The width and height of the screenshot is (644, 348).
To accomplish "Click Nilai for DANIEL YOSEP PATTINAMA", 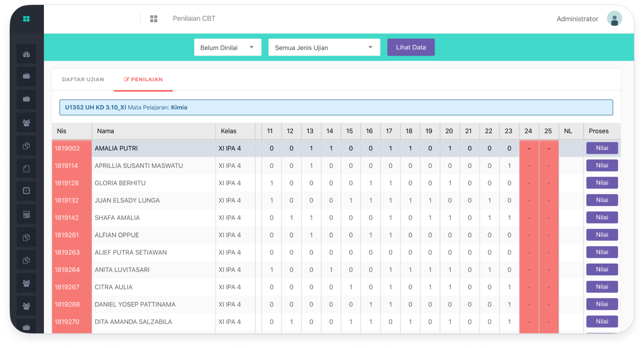I will point(602,304).
